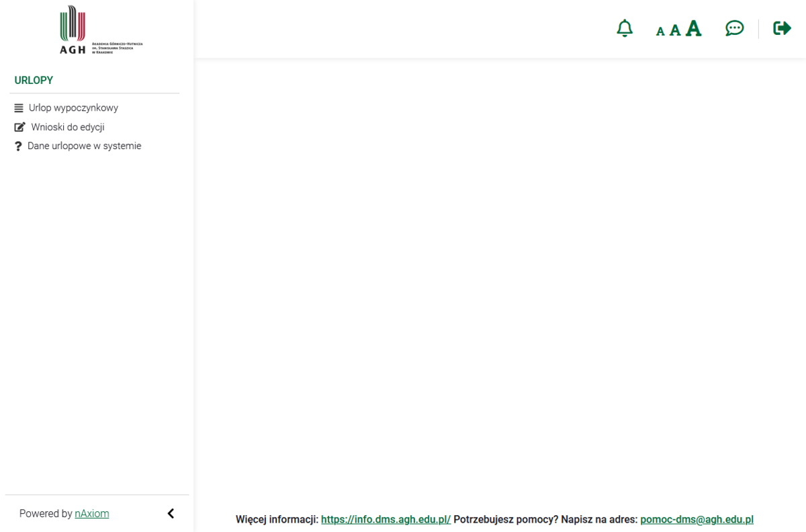This screenshot has width=806, height=532.
Task: Click the URLOPY section header
Action: pyautogui.click(x=34, y=80)
